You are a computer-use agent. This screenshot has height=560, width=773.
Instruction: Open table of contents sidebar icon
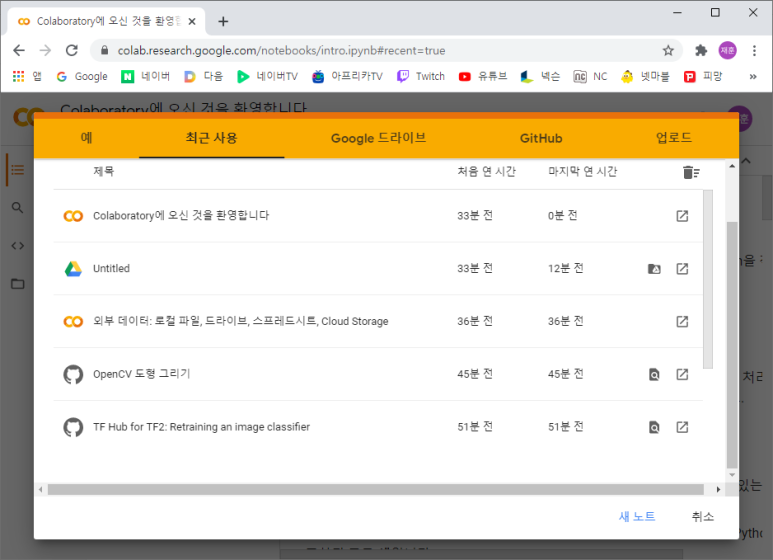tap(18, 170)
